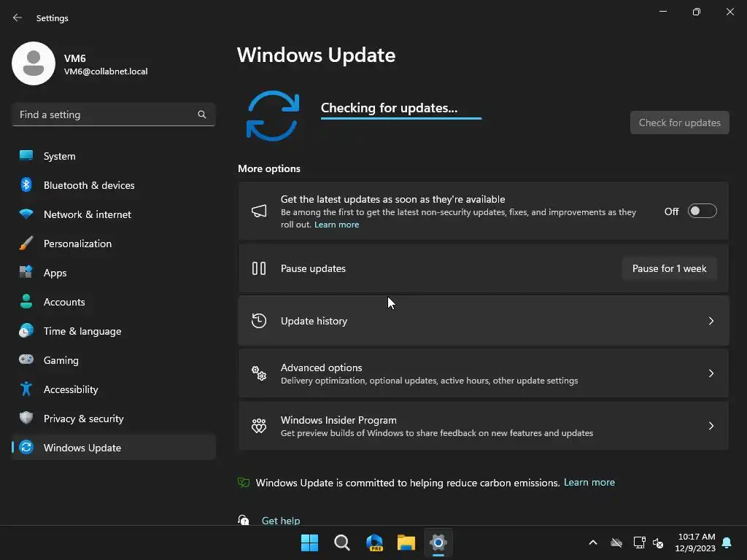Click the Advanced options description text
The image size is (747, 560).
tap(429, 381)
